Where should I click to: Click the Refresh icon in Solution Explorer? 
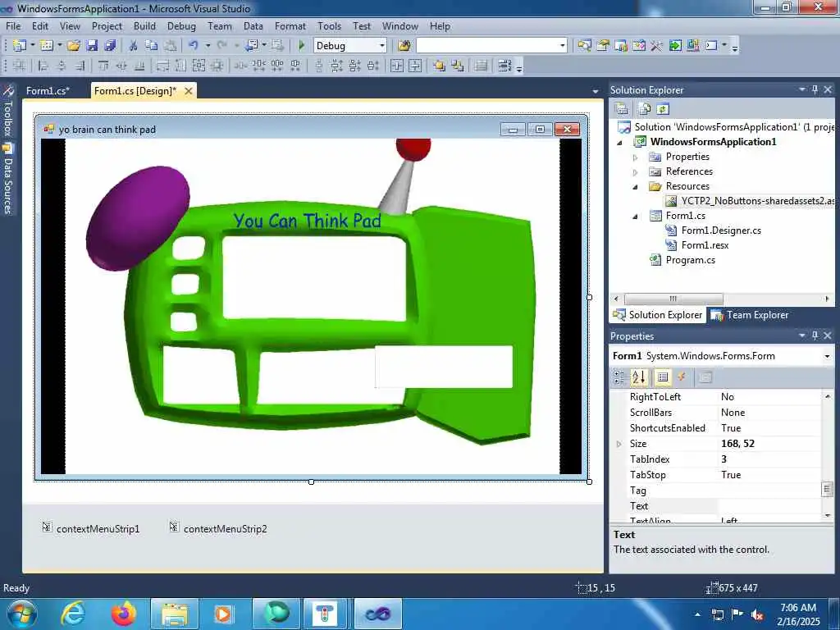tap(663, 109)
